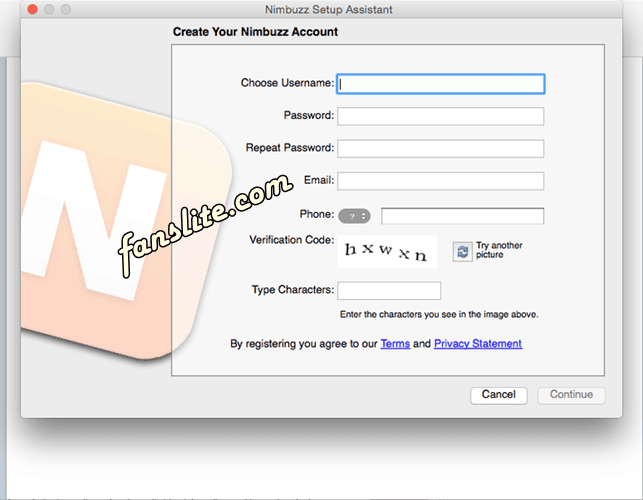
Task: Click the Continue button
Action: coord(571,395)
